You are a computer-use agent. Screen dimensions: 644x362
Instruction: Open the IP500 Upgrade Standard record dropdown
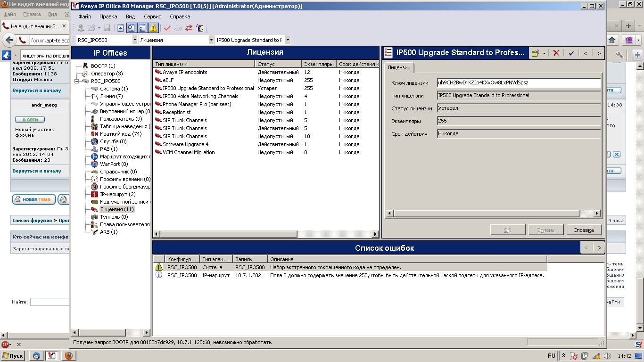click(x=287, y=40)
